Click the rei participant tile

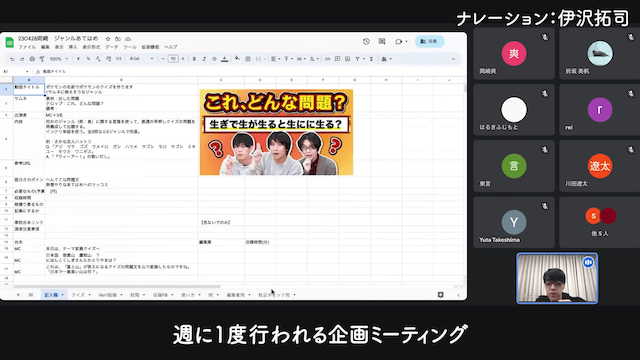click(600, 110)
